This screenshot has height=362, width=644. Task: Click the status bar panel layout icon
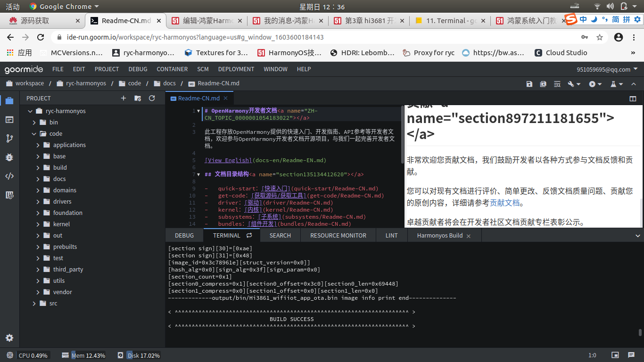point(615,355)
